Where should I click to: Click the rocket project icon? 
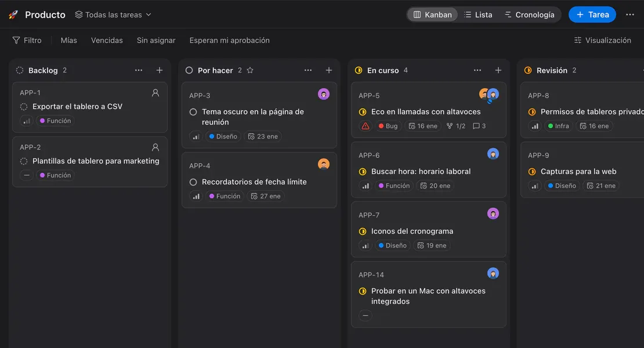[13, 14]
